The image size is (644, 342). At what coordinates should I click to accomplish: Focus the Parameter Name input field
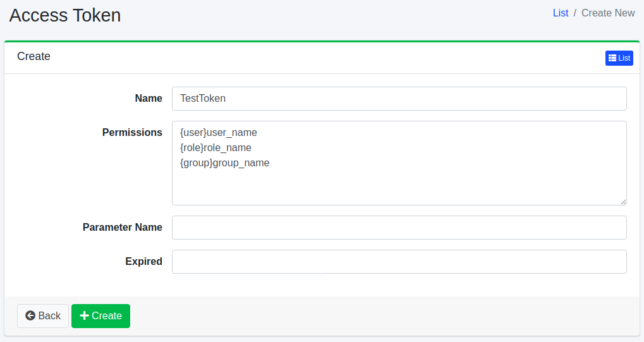click(x=399, y=228)
